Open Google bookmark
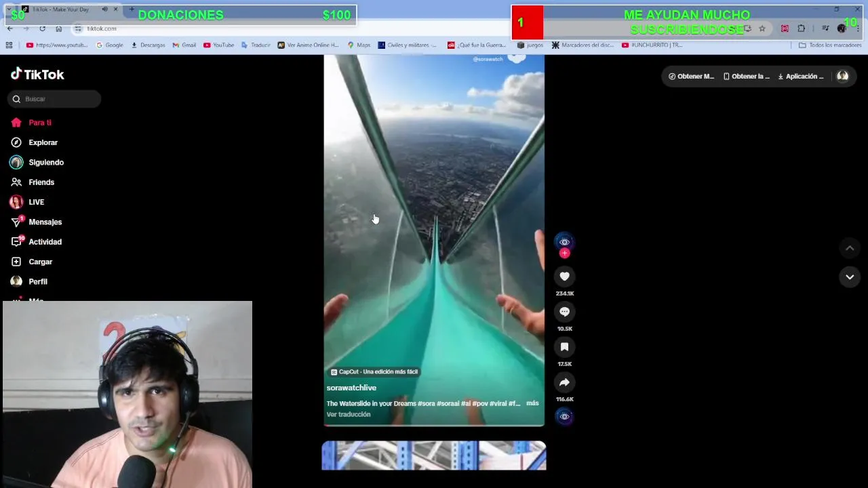Image resolution: width=868 pixels, height=488 pixels. point(110,45)
